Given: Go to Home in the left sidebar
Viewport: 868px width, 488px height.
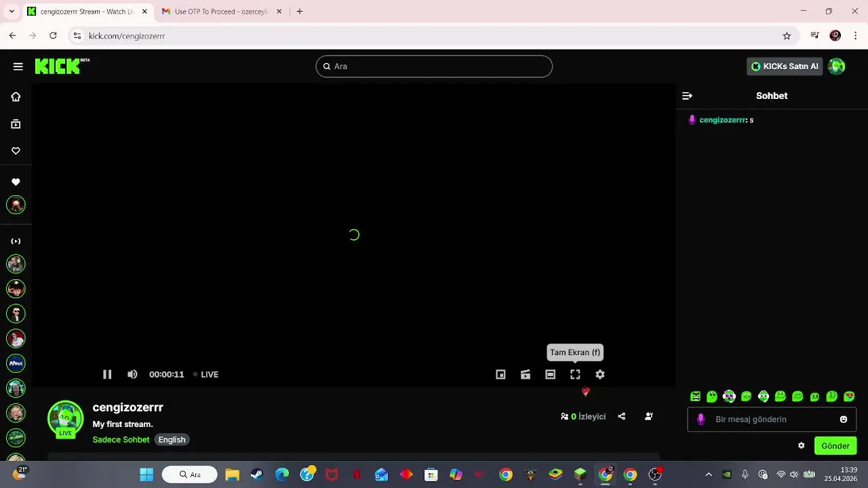Looking at the screenshot, I should click(x=16, y=97).
